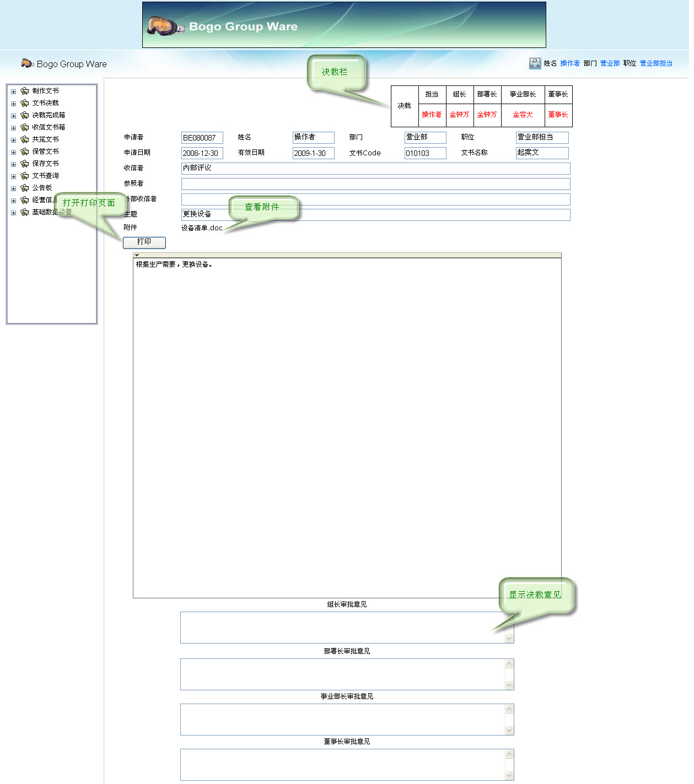The image size is (694, 784).
Task: Open the 决裁完成箱 folder icon
Action: pyautogui.click(x=25, y=115)
